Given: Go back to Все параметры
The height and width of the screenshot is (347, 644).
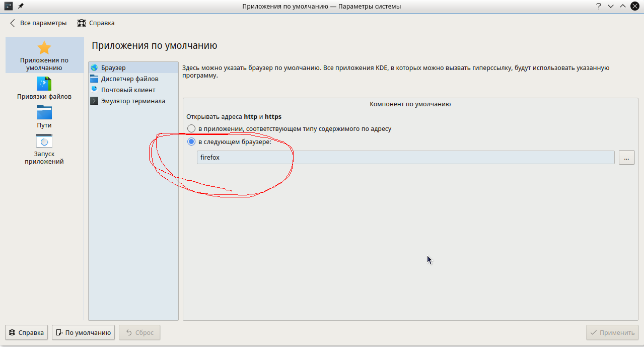Looking at the screenshot, I should coord(38,23).
